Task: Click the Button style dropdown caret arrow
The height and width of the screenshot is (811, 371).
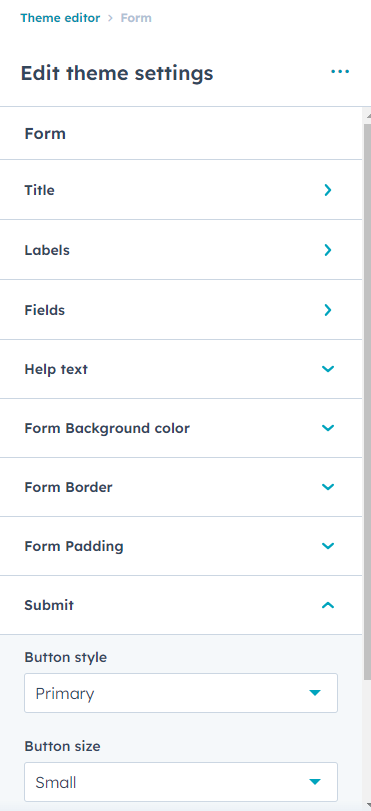Action: point(315,693)
